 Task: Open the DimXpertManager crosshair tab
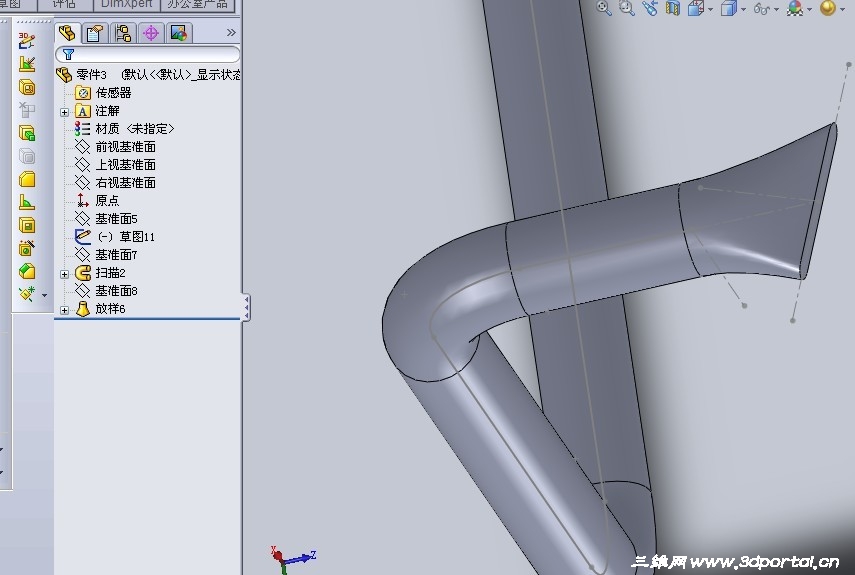click(x=151, y=34)
